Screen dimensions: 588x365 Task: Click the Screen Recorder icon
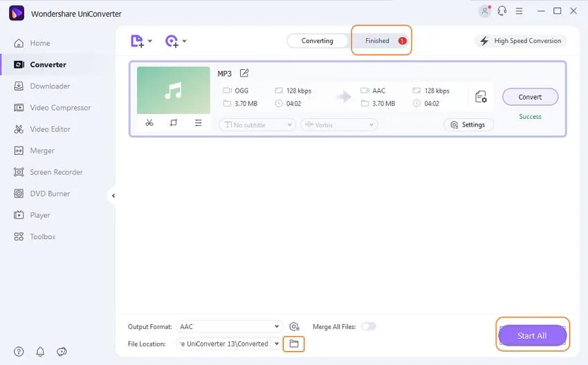[x=19, y=172]
